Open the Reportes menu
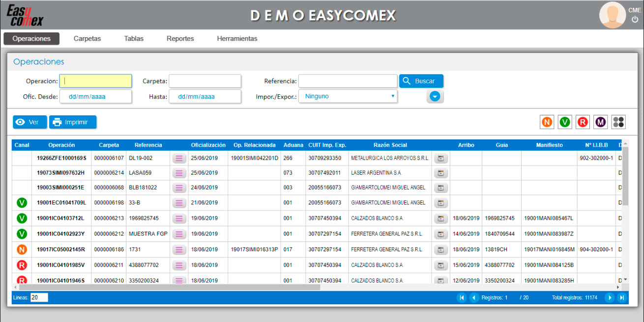This screenshot has width=644, height=322. pyautogui.click(x=180, y=39)
